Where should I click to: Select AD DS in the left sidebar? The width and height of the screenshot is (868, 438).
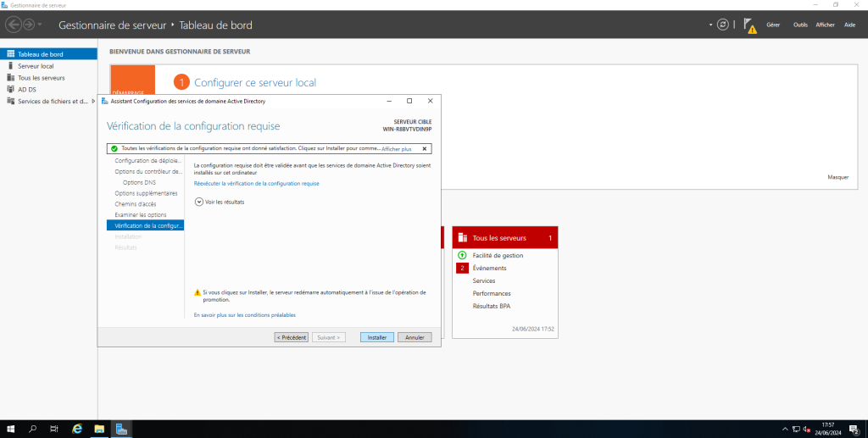(27, 89)
